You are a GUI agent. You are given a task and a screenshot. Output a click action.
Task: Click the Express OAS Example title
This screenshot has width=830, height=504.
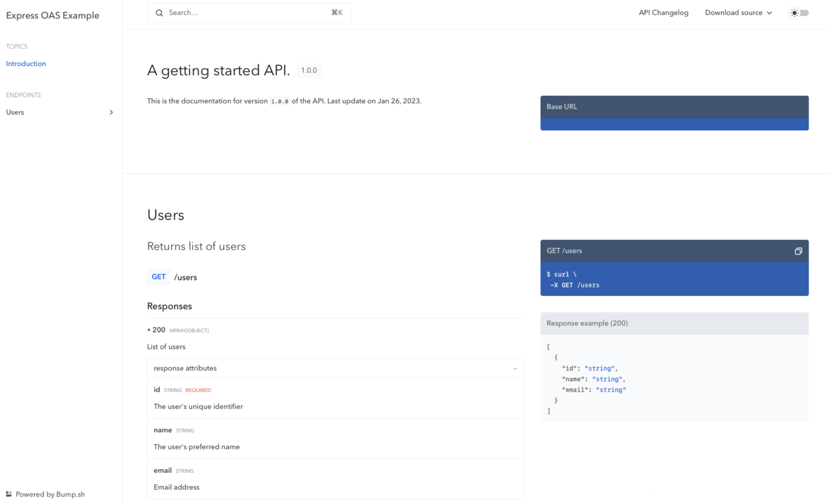pos(52,15)
